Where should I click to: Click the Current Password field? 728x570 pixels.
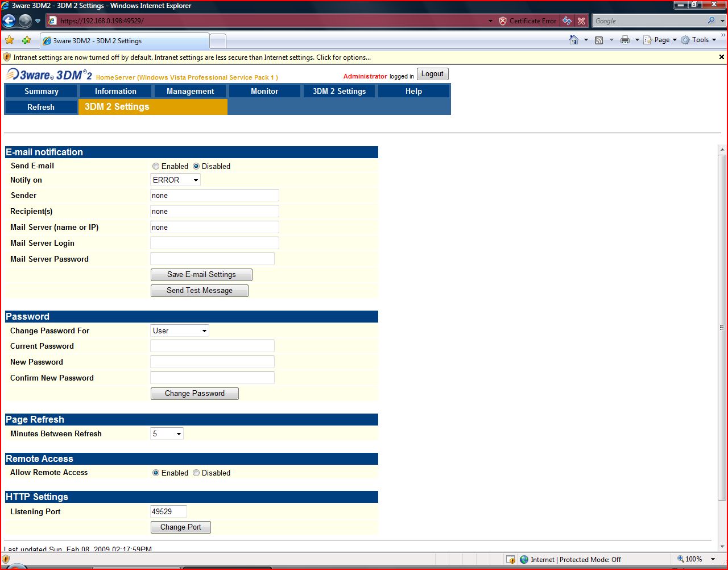(212, 346)
